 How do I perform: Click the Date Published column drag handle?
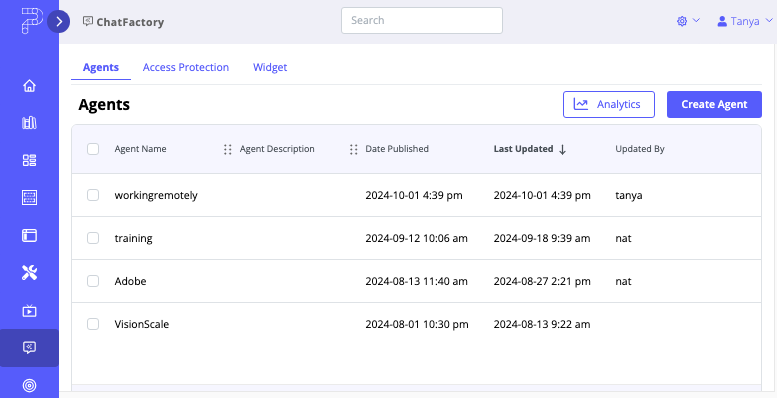click(x=353, y=149)
